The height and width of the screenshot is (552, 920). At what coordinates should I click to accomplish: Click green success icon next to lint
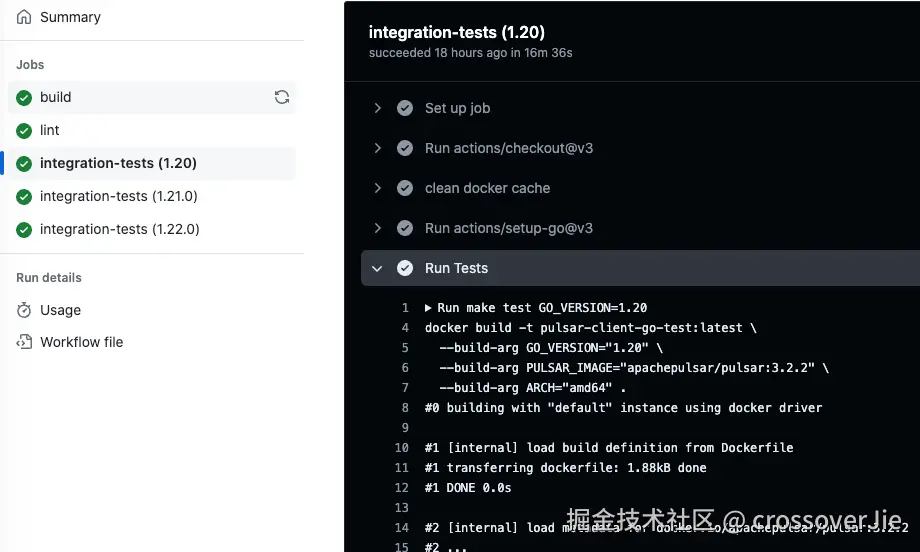pyautogui.click(x=24, y=130)
